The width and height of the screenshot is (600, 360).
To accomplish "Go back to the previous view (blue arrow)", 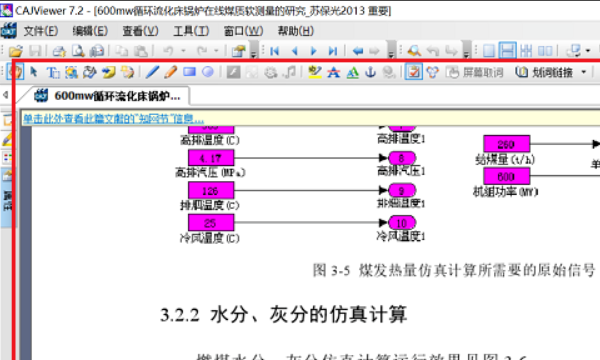I will pos(357,50).
